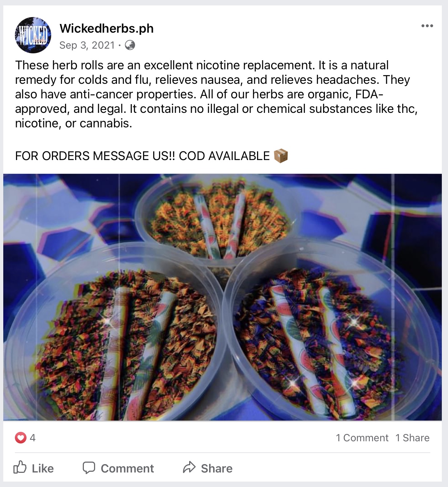Open the herb rolls photo
Viewport: 448px width, 487px height.
223,297
